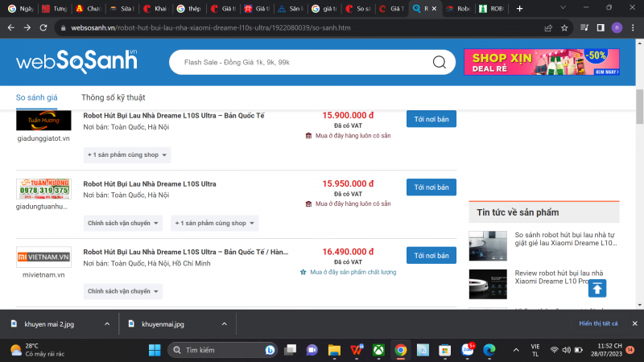This screenshot has height=362, width=644.
Task: Open the Xbox app on the taskbar
Action: coord(378,350)
